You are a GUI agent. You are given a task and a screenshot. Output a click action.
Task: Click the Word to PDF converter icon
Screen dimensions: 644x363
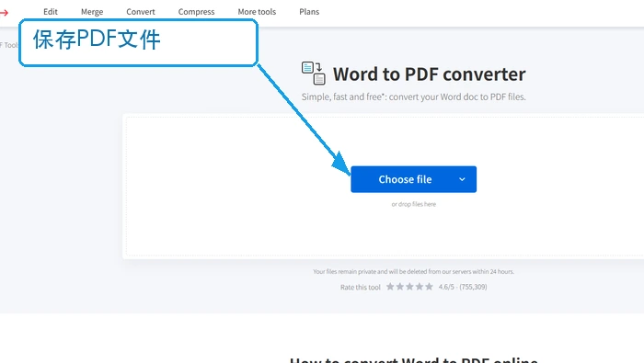click(314, 73)
